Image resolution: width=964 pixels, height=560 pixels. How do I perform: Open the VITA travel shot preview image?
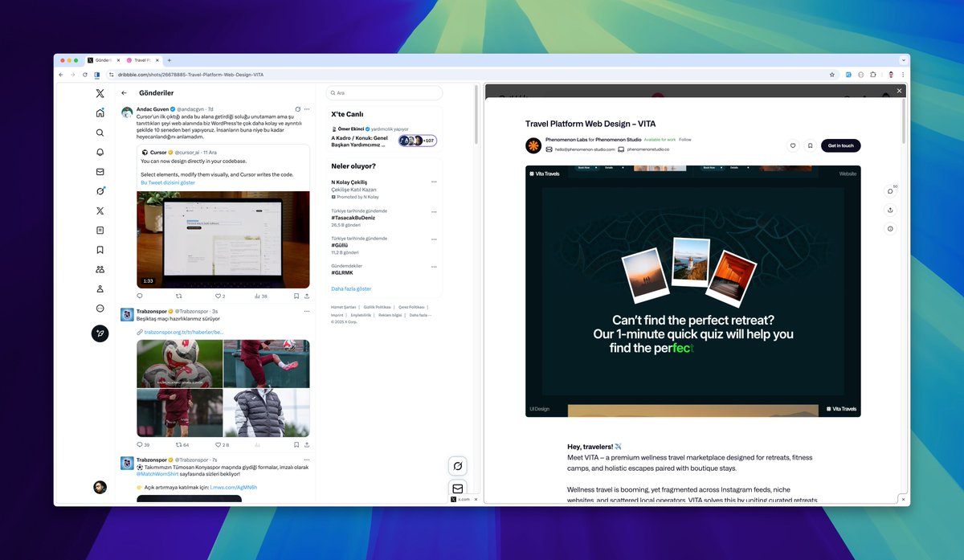pos(692,291)
